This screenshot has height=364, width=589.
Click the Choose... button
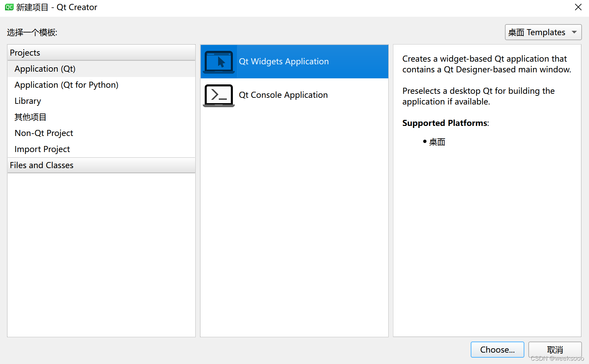click(x=497, y=350)
